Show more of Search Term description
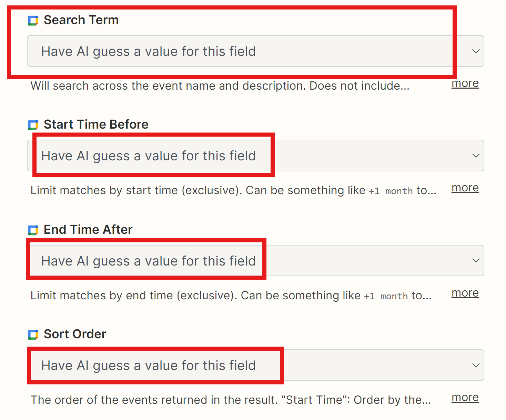Viewport: 506px width, 420px height. [x=465, y=83]
